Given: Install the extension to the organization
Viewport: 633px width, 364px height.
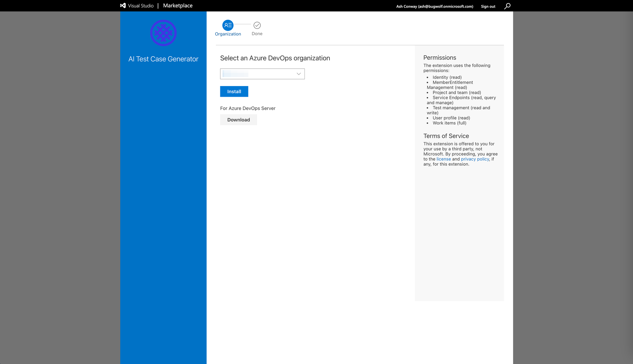Looking at the screenshot, I should click(234, 91).
